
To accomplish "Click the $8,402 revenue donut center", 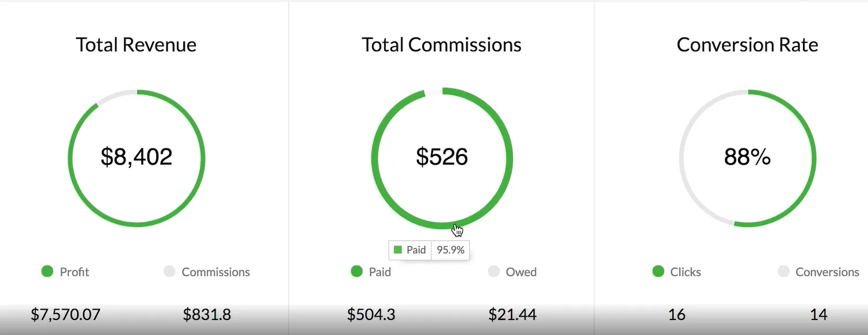I will 137,157.
